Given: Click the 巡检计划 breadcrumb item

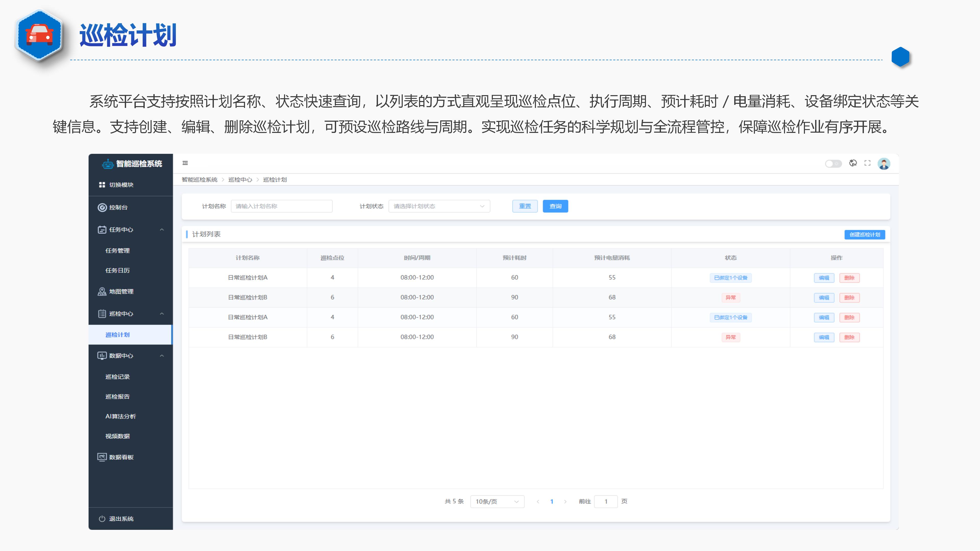Looking at the screenshot, I should click(x=275, y=180).
